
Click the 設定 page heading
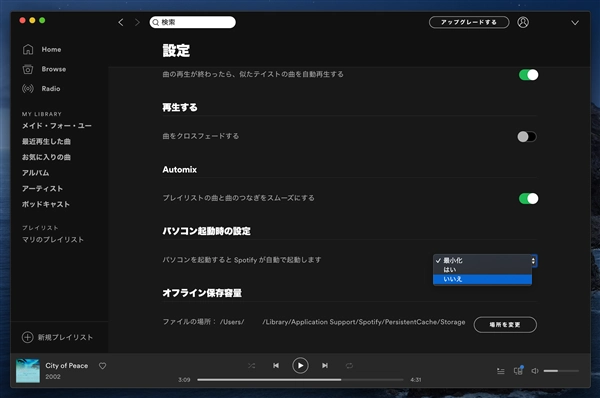click(x=176, y=51)
